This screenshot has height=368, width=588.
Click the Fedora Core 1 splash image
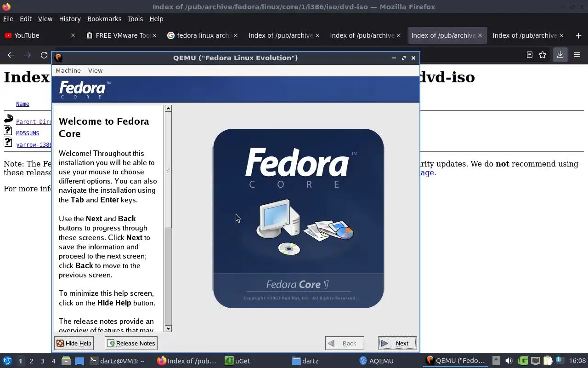(x=299, y=218)
